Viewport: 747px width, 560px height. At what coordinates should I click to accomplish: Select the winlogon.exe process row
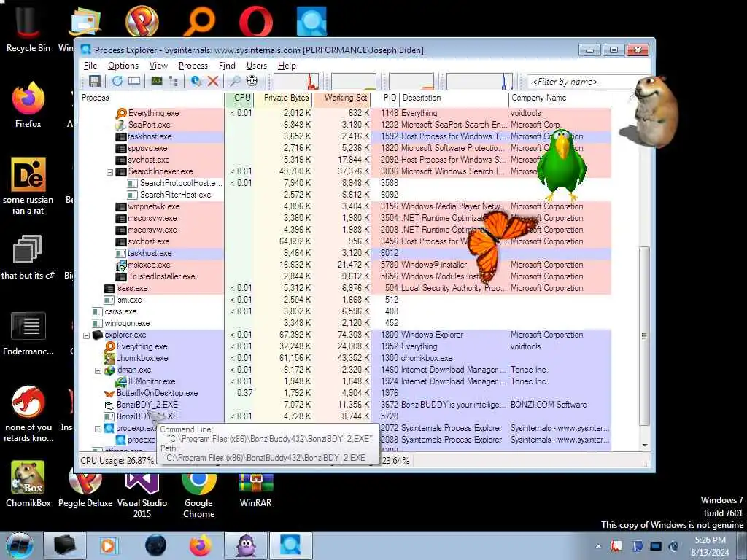click(345, 323)
